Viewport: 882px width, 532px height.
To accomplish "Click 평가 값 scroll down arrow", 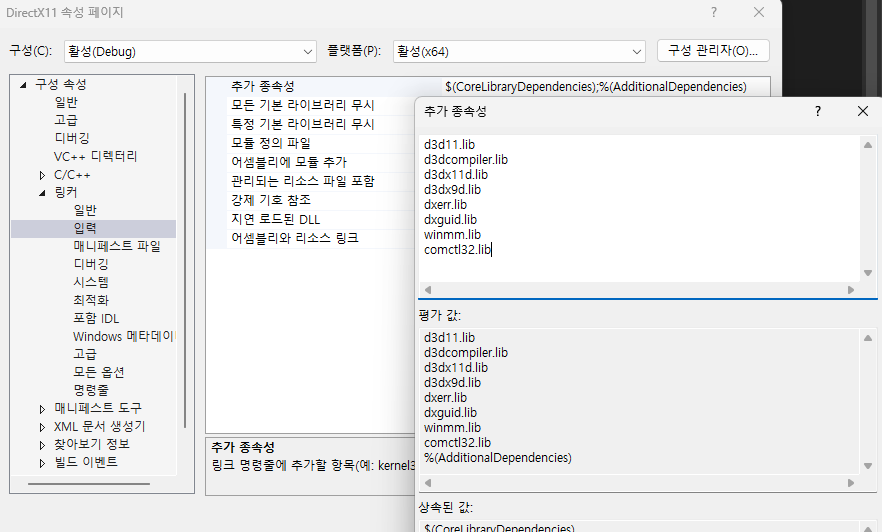I will click(868, 466).
